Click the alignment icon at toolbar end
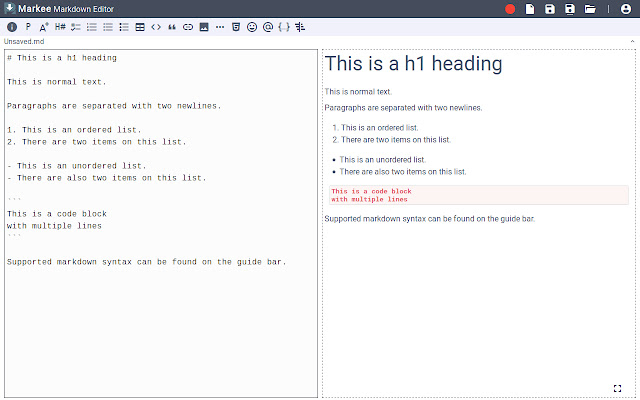 point(300,27)
